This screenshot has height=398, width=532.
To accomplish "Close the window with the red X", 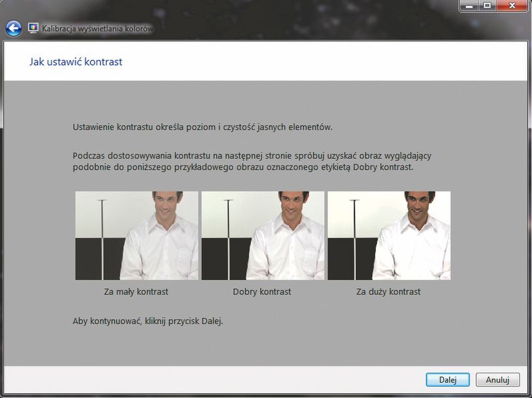I will point(512,6).
